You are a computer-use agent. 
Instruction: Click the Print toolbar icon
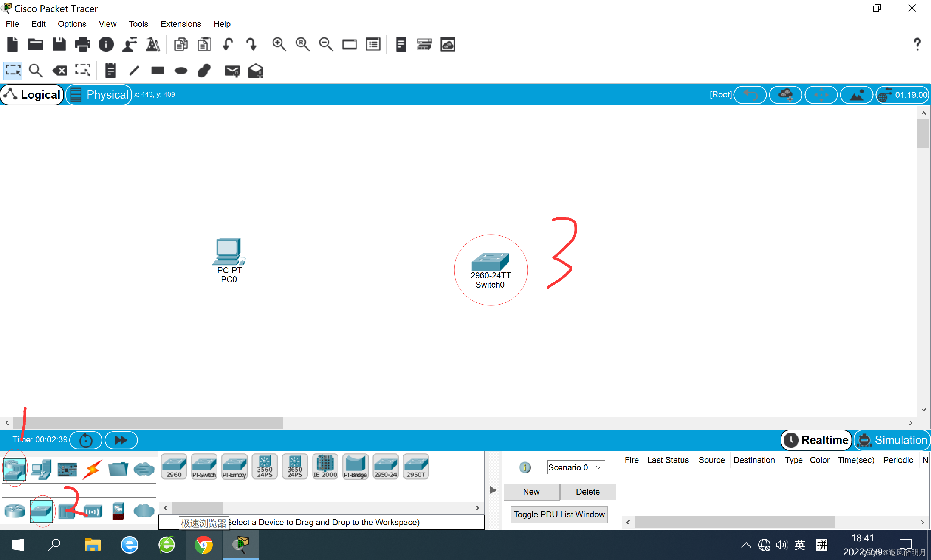click(82, 45)
